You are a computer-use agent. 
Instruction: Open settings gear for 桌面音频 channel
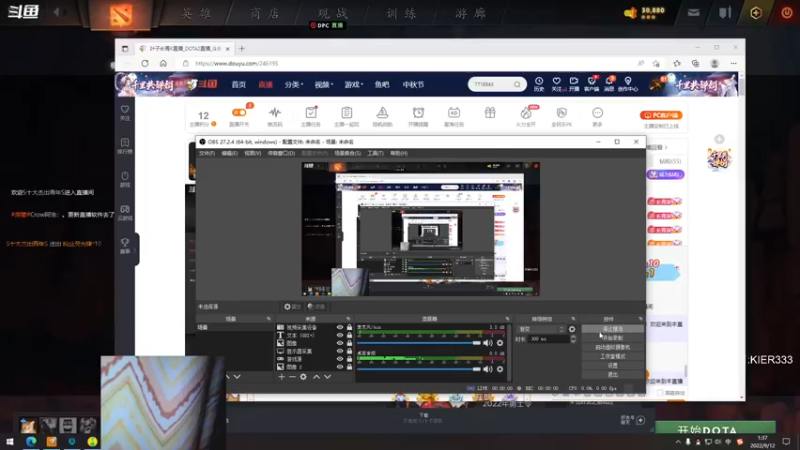[500, 369]
